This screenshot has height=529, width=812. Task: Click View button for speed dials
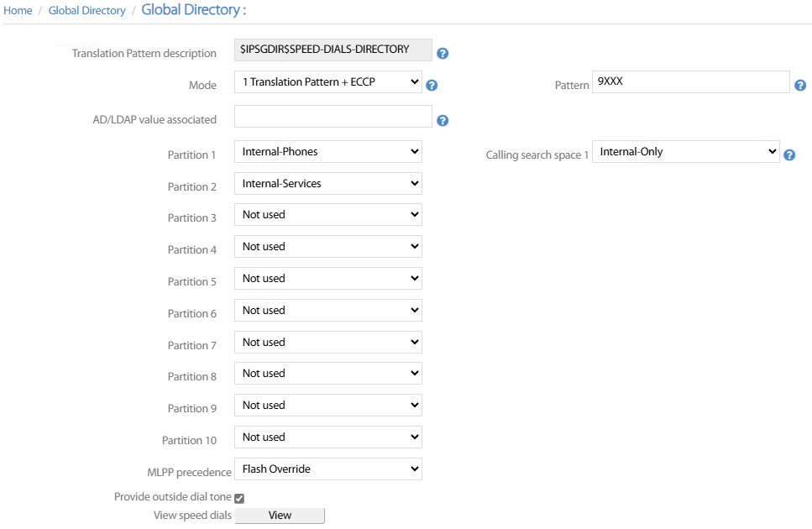coord(280,516)
